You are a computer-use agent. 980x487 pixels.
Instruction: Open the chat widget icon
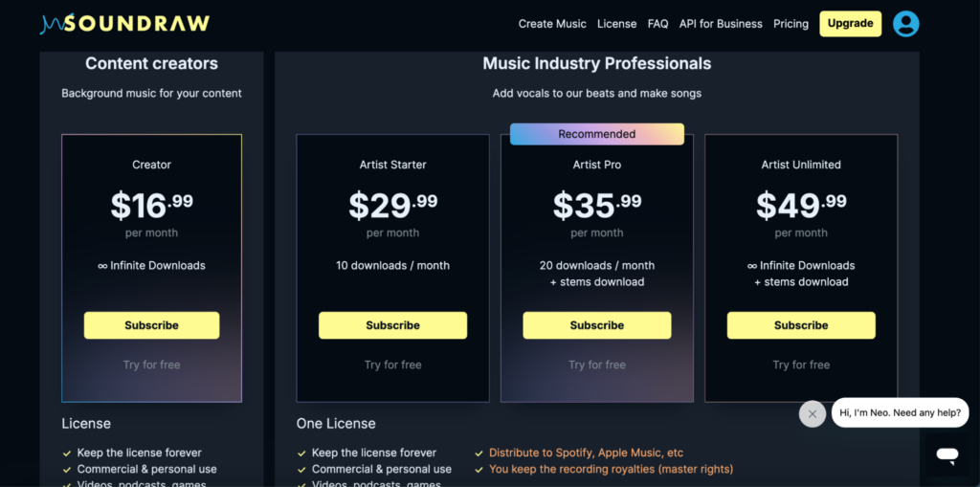[x=947, y=454]
